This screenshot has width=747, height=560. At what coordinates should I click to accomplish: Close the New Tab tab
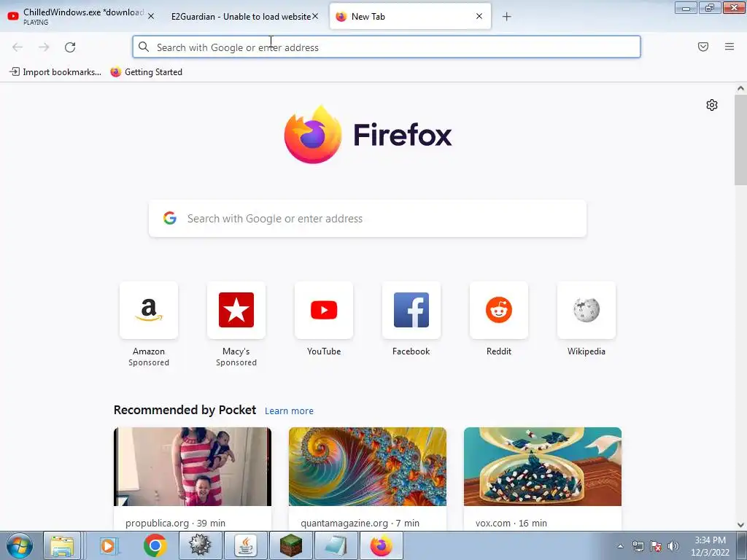[x=479, y=16]
